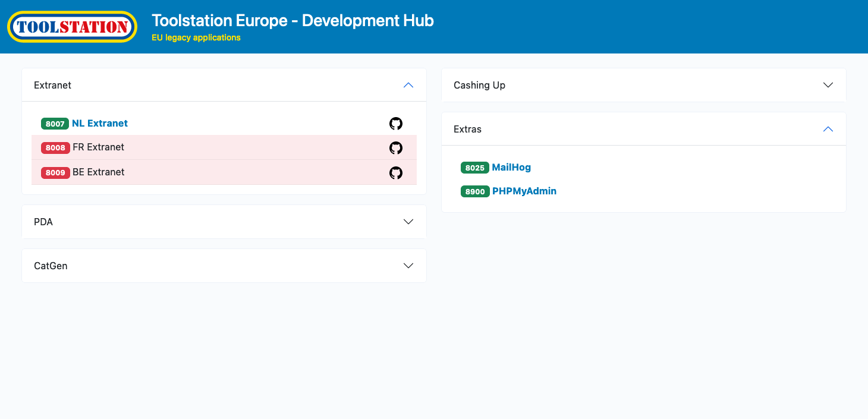The width and height of the screenshot is (868, 419).
Task: Open the PHPMyAdmin link
Action: (x=524, y=191)
